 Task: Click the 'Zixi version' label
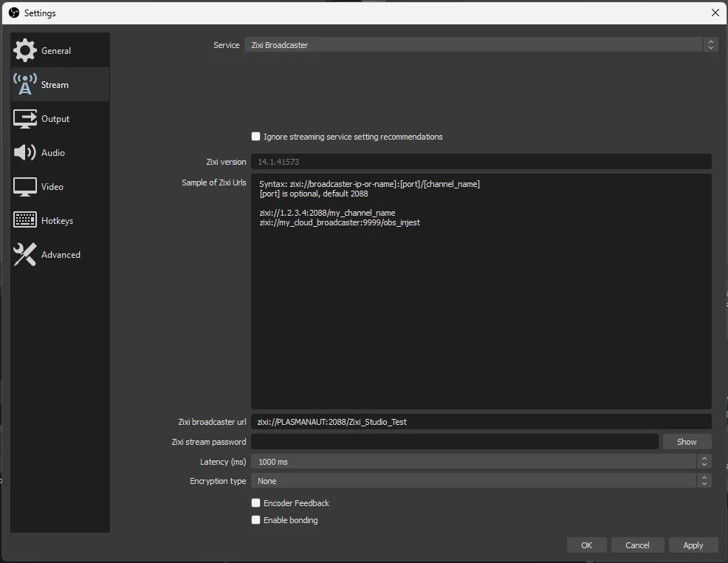point(226,162)
